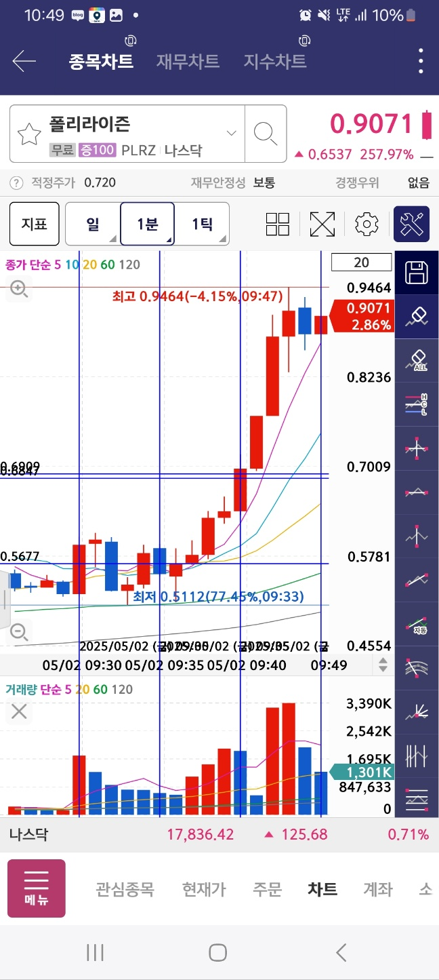The image size is (439, 980).
Task: Select the multiple vertical lines tool
Action: [x=417, y=756]
